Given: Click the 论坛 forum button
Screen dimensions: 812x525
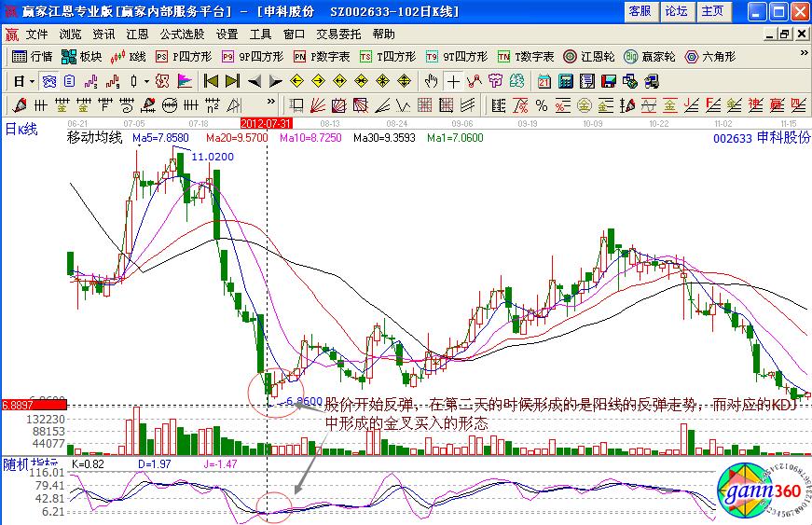Looking at the screenshot, I should pos(676,11).
